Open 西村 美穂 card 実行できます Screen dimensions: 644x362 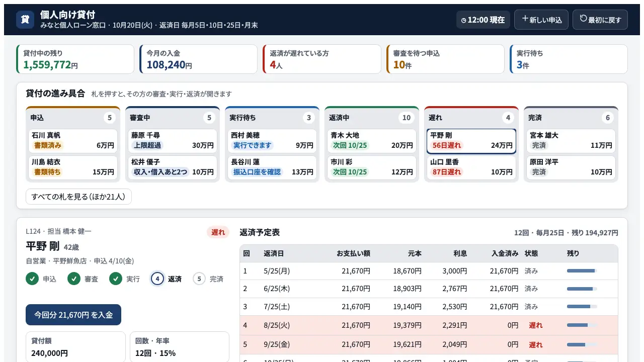click(272, 141)
